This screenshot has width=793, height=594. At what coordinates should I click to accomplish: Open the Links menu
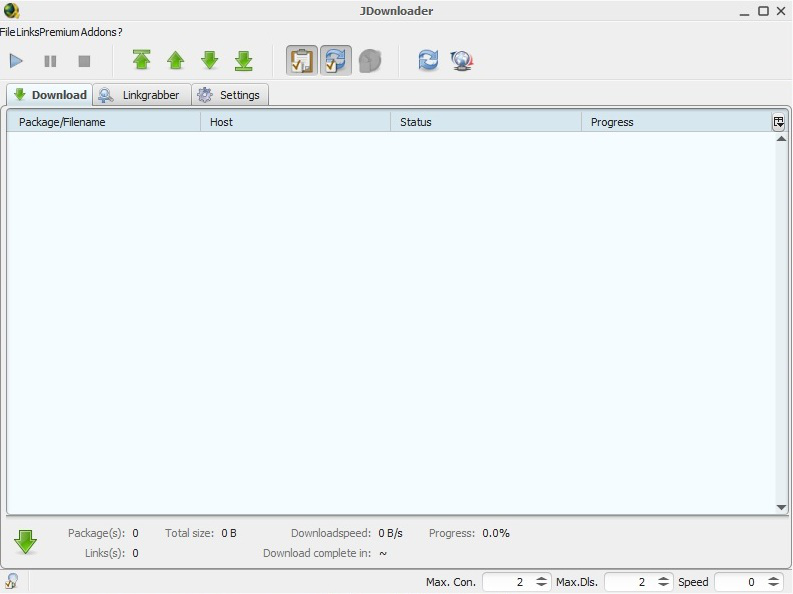27,32
